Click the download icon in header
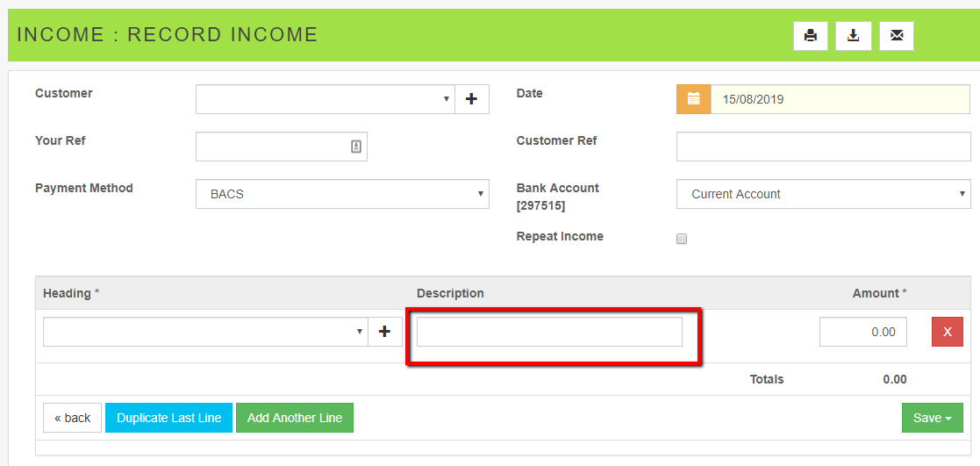This screenshot has height=466, width=980. pos(853,36)
